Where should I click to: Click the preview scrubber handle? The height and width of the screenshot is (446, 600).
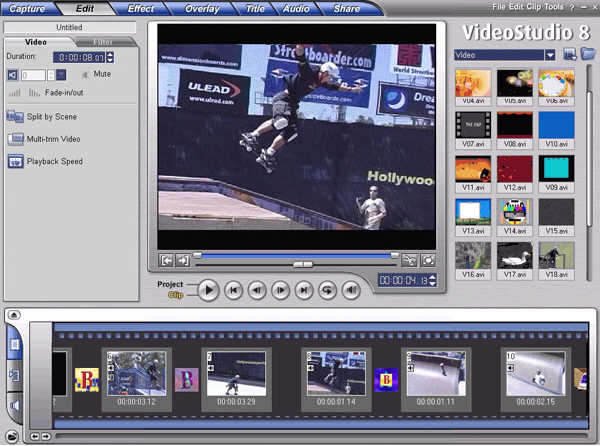[303, 264]
